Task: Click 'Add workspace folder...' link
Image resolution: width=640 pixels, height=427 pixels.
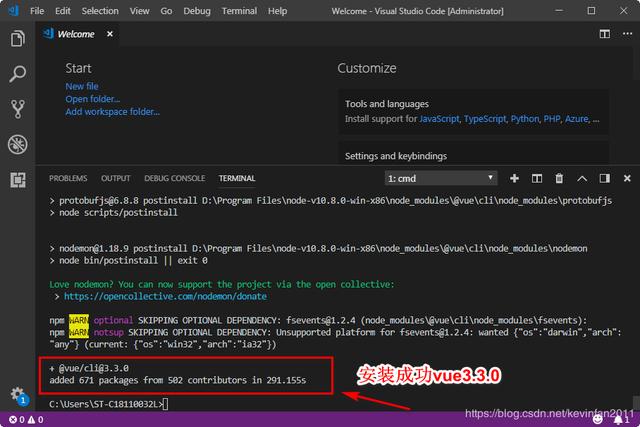Action: [x=113, y=112]
